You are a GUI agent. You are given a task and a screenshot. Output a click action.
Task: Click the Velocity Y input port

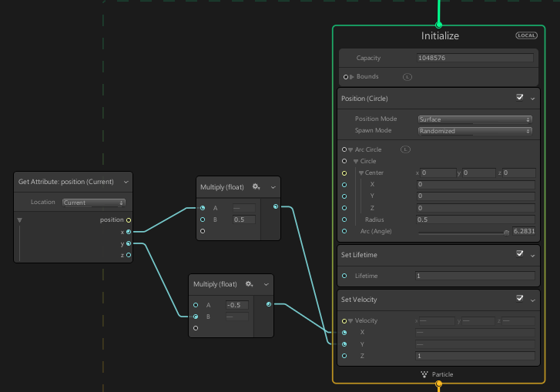coord(344,344)
